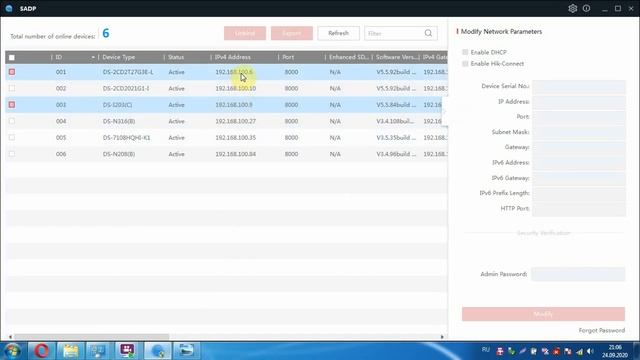Select device type DS-2CD2021G1-I
This screenshot has height=360, width=640.
click(126, 88)
